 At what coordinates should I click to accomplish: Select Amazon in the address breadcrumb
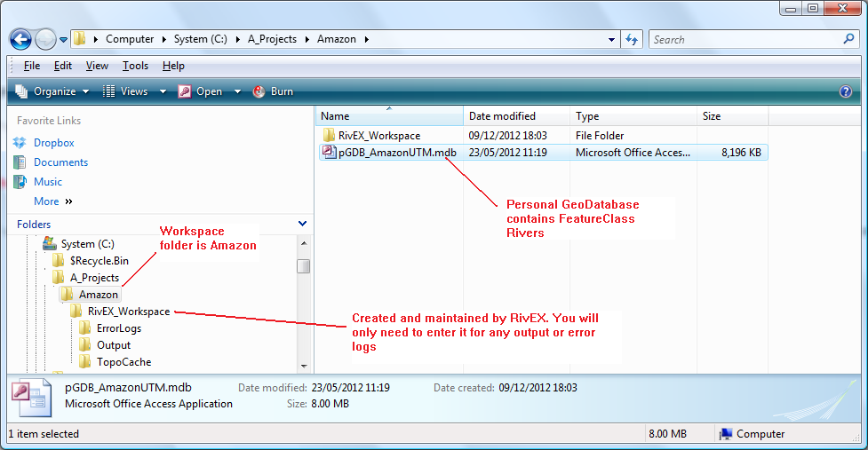337,39
